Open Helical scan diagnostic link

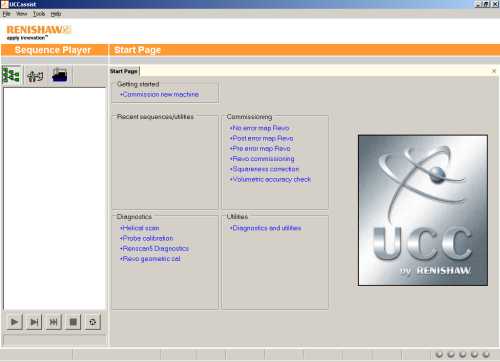(139, 228)
